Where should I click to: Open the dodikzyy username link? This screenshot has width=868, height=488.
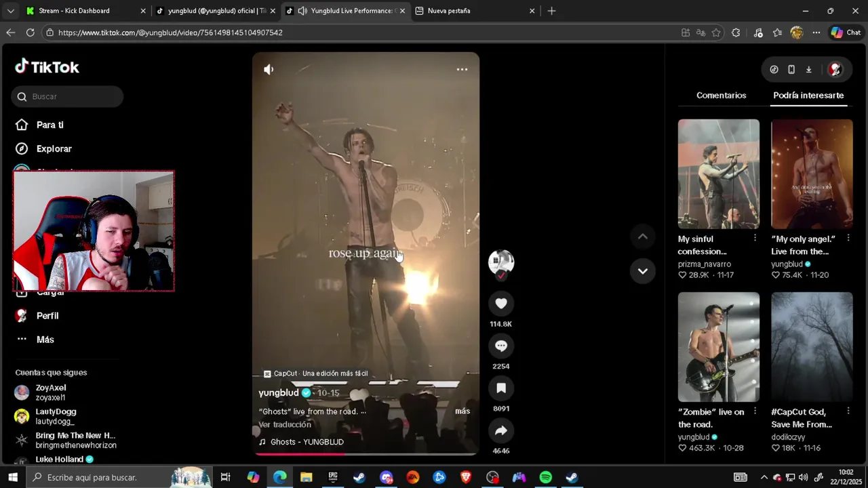788,437
